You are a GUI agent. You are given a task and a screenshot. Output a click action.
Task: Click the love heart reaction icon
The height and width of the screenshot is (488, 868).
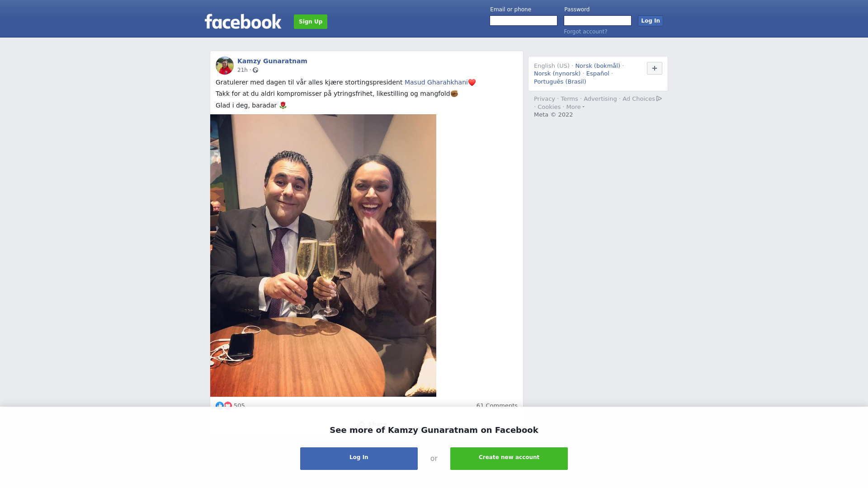pyautogui.click(x=228, y=405)
